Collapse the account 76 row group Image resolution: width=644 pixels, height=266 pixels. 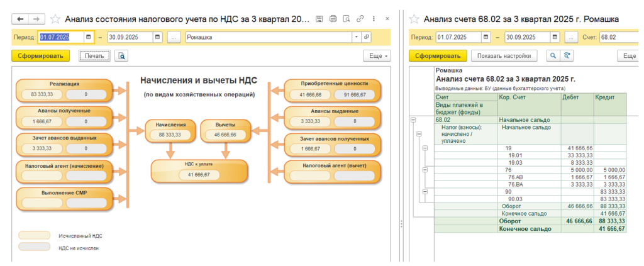(425, 169)
